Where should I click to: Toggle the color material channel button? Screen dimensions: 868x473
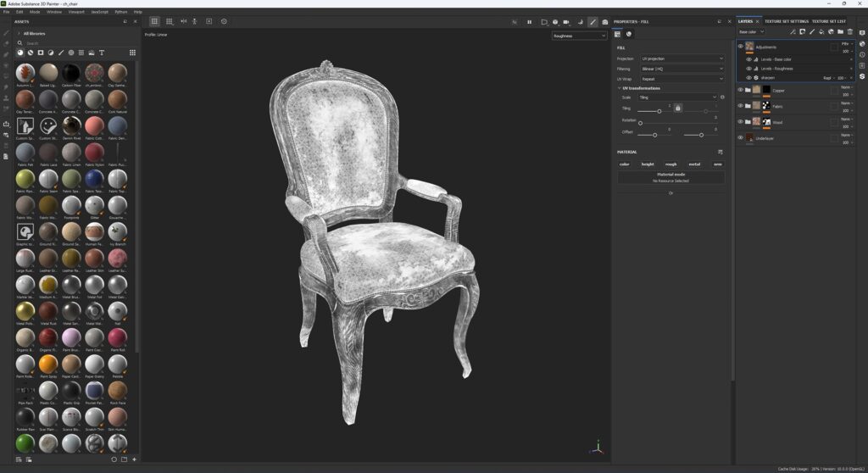625,164
